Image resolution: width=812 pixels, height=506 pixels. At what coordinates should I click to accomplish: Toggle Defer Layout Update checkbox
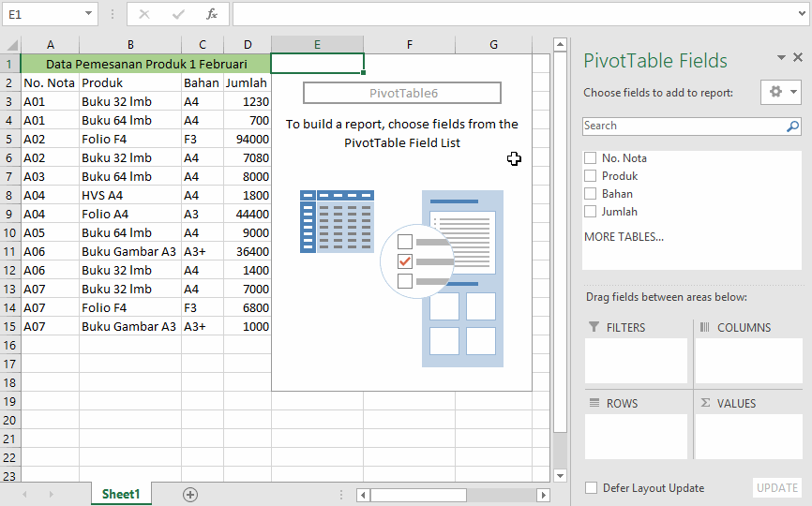(591, 488)
